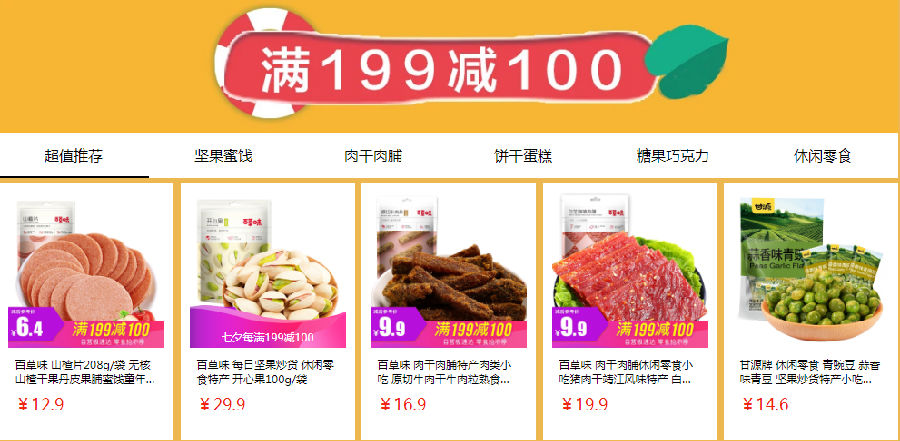Open the hawthorn slices product image
This screenshot has height=441, width=900.
[x=86, y=270]
